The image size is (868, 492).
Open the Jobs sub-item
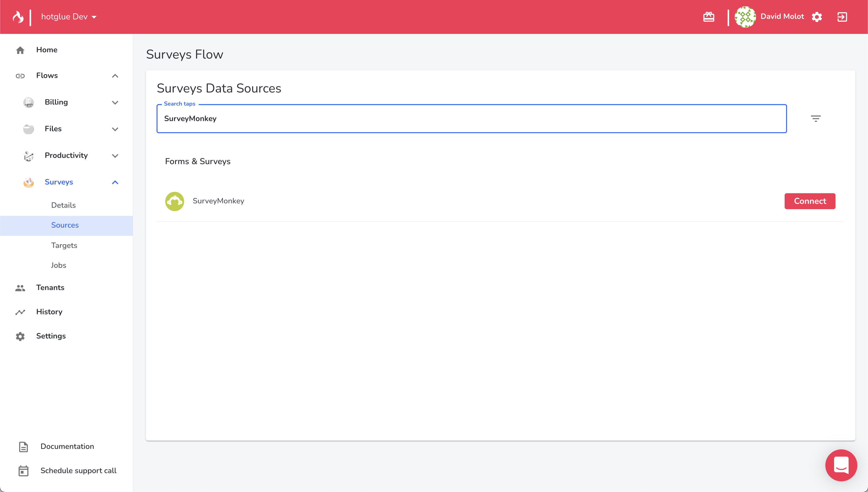point(58,265)
